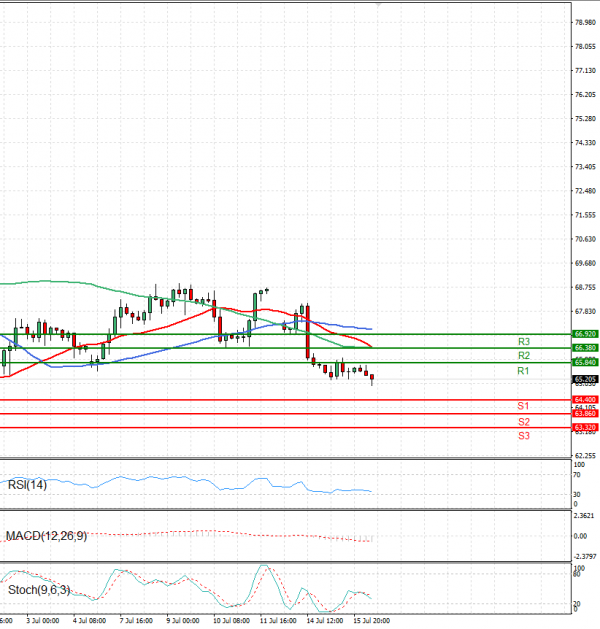Viewport: 600px width, 629px height.
Task: Select the 63.860 support price tag
Action: pos(585,413)
